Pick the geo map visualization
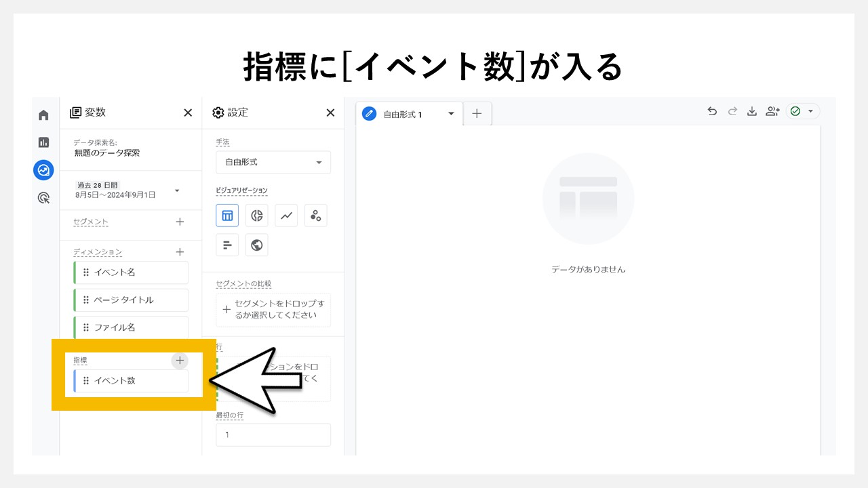 256,245
